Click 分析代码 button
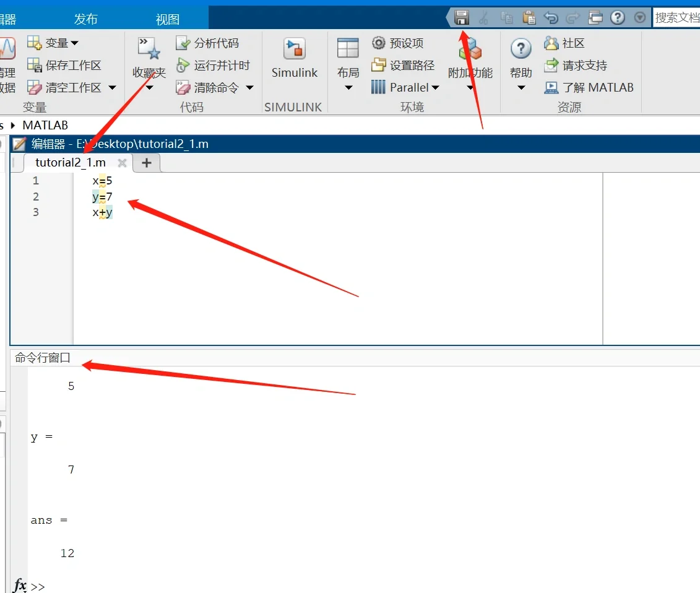This screenshot has width=700, height=593. click(207, 43)
